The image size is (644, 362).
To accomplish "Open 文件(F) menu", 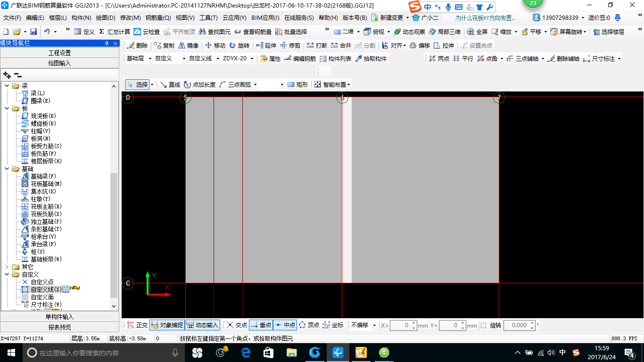I will [12, 18].
